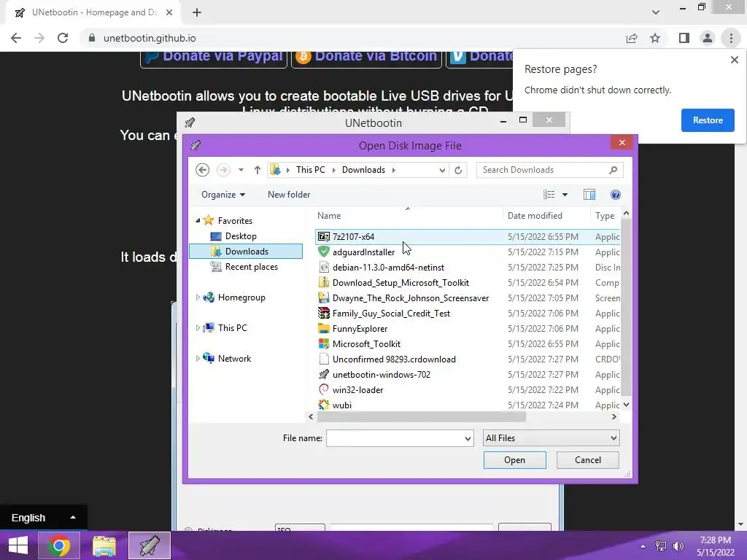
Task: Click the Open button
Action: (514, 460)
